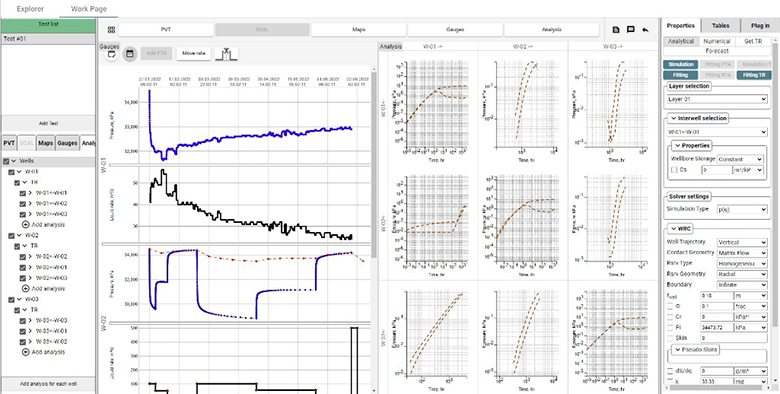Click the document icon in the top toolbar
Viewport: 780px width, 394px height.
click(x=616, y=30)
